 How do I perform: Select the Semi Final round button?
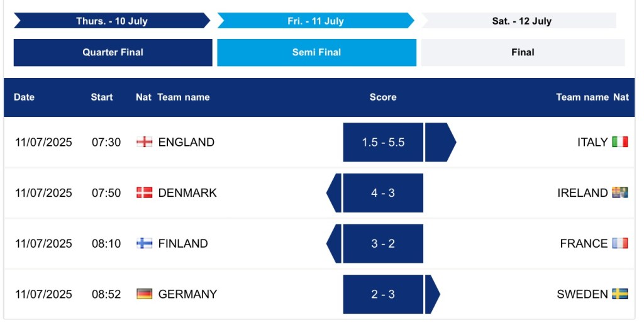click(x=316, y=53)
